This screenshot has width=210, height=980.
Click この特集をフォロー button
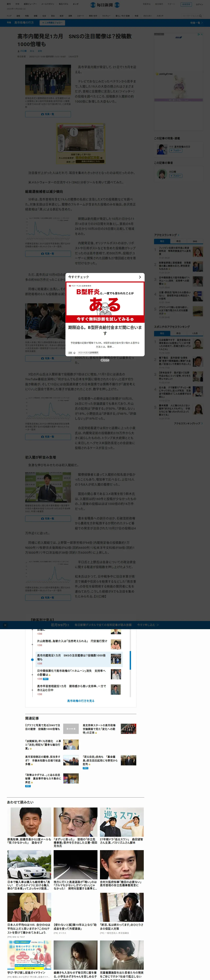tap(52, 23)
